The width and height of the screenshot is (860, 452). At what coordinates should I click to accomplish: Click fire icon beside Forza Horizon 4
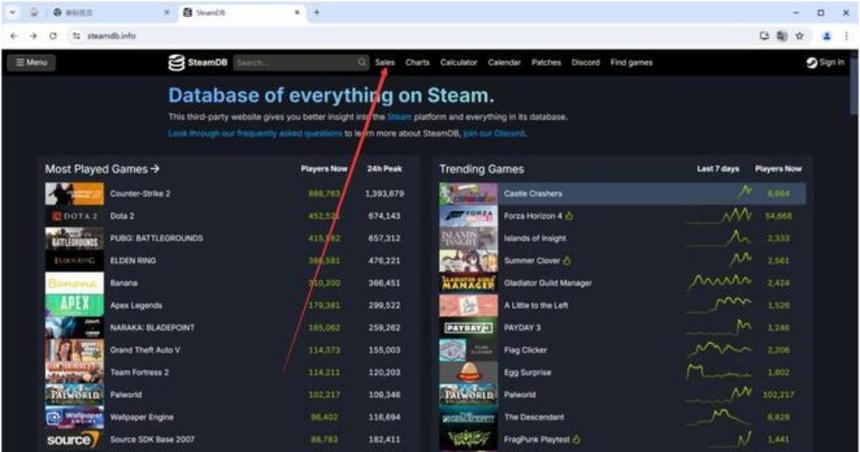pyautogui.click(x=569, y=216)
